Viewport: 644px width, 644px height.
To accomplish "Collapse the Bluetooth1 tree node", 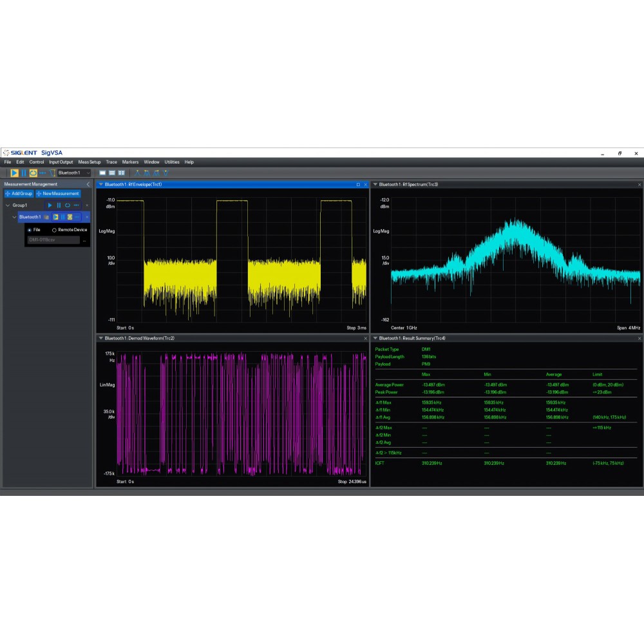I will pyautogui.click(x=14, y=217).
